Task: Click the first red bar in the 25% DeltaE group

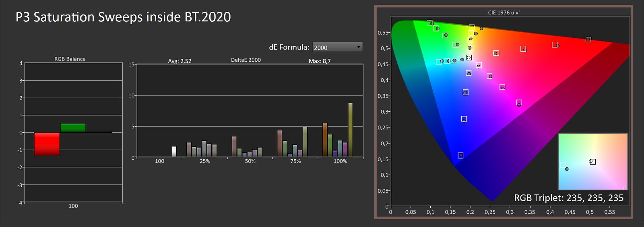Action: (x=189, y=150)
